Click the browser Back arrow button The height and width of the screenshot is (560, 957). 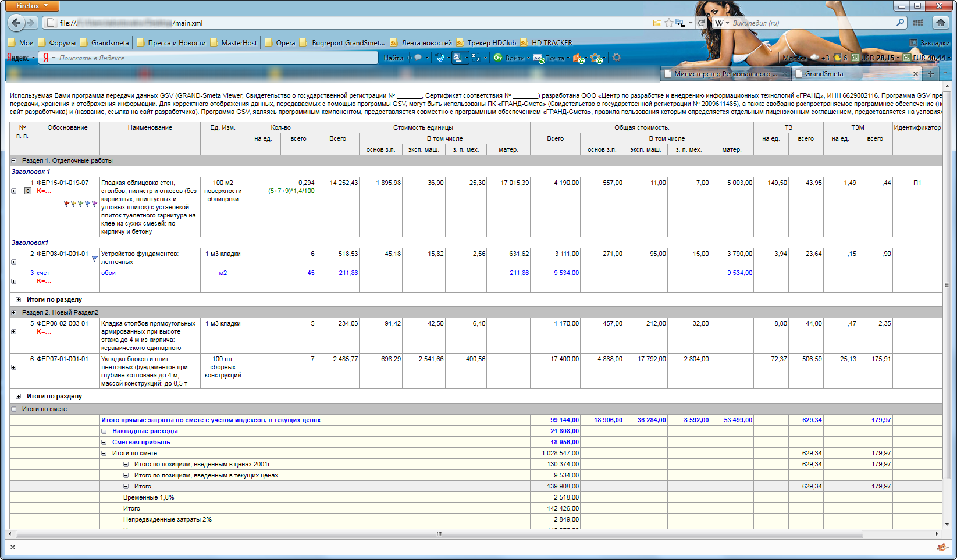point(16,23)
